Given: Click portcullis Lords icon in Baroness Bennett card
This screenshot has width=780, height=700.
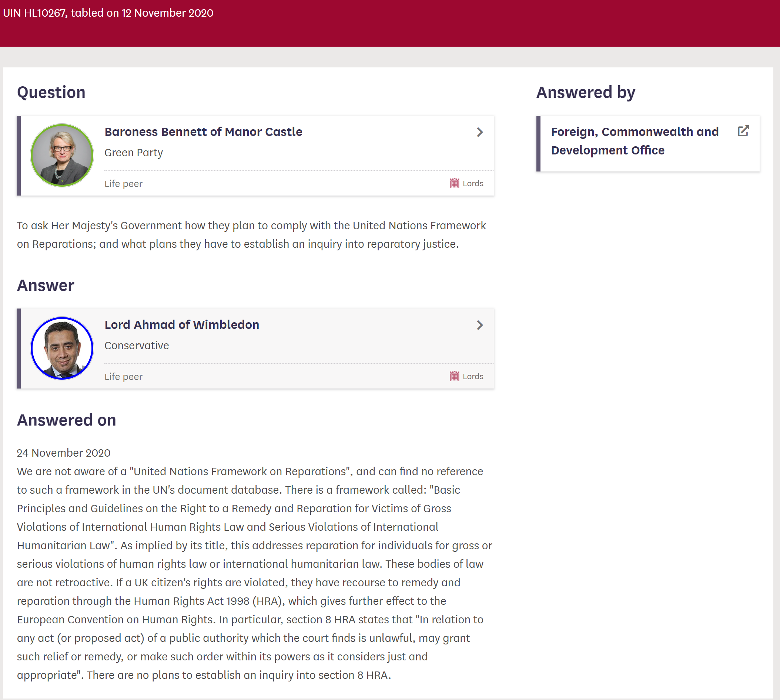Looking at the screenshot, I should point(454,183).
